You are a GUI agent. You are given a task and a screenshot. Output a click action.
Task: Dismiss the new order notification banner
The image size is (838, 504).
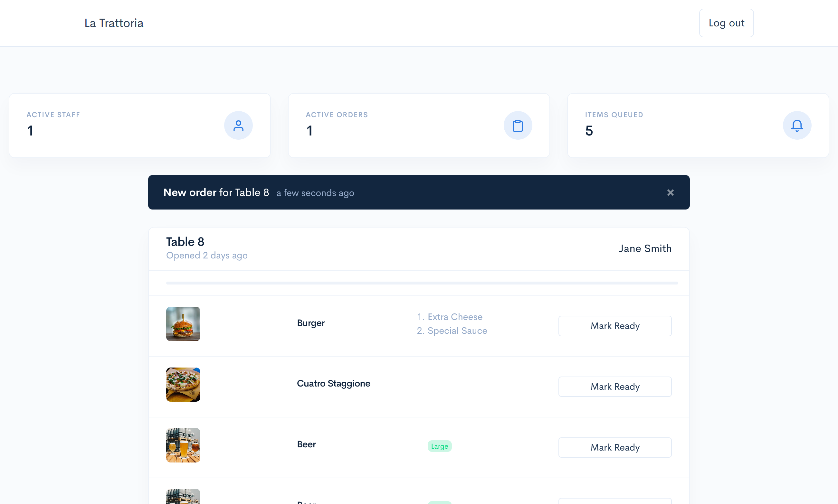click(x=671, y=192)
